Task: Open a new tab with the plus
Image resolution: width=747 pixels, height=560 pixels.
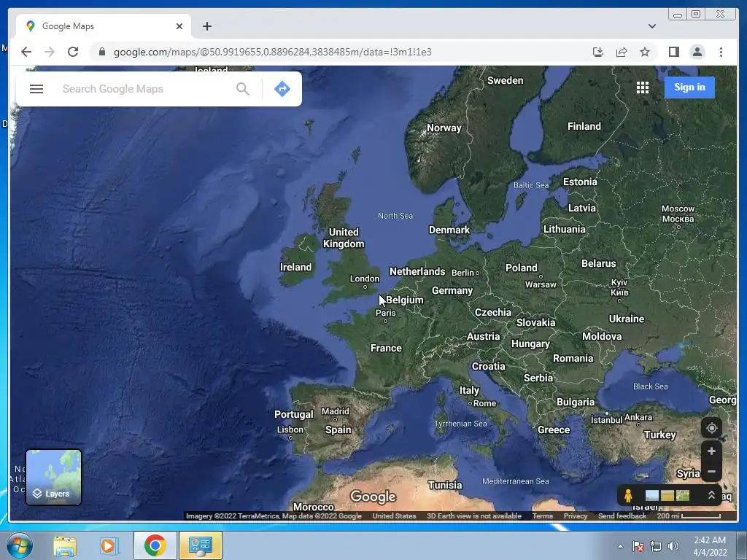Action: pos(206,26)
